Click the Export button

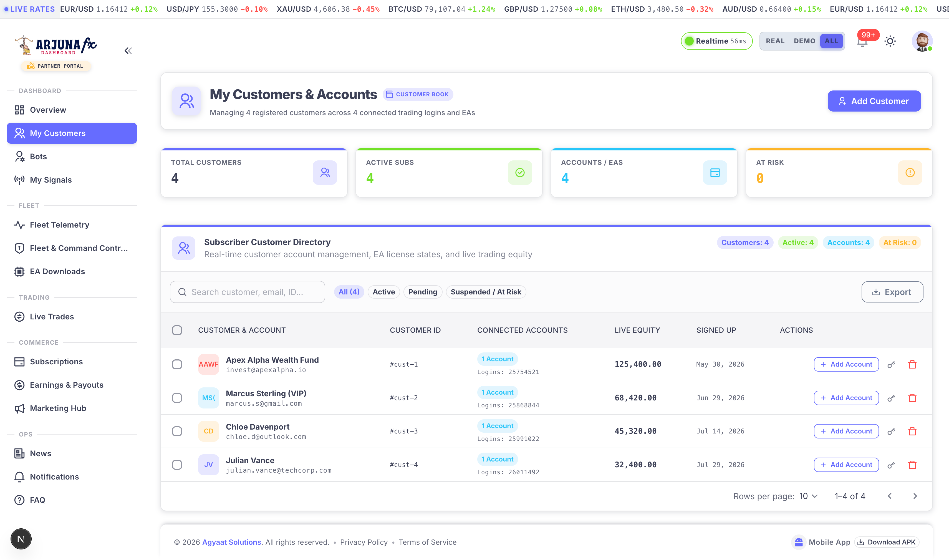click(892, 292)
